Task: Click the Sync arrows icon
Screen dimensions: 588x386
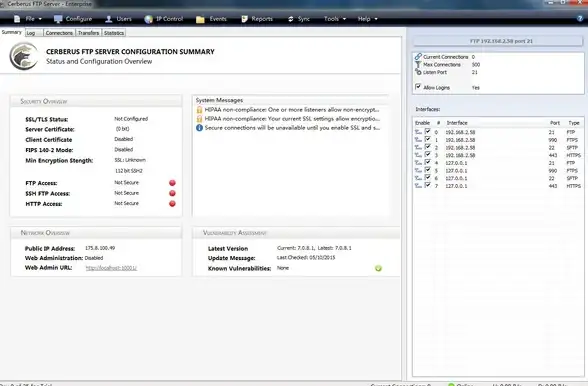Action: [x=291, y=19]
